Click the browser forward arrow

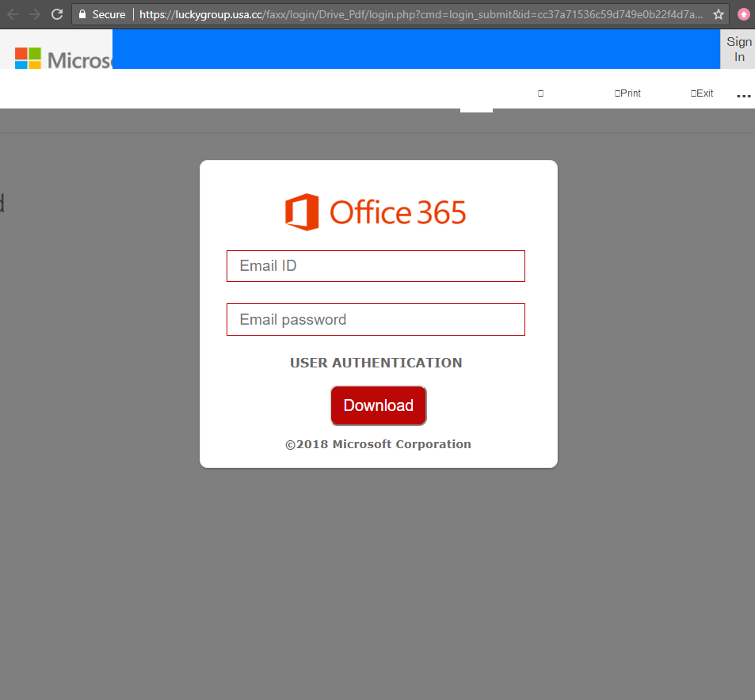click(x=35, y=14)
